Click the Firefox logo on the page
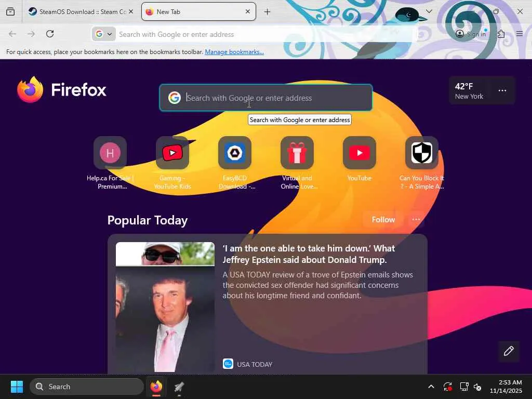This screenshot has width=532, height=399. 61,89
